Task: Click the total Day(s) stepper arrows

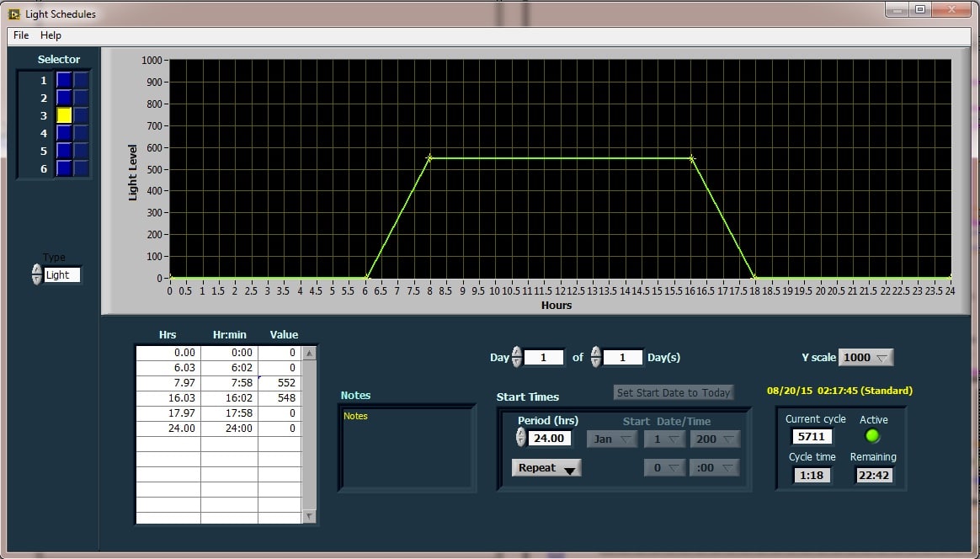Action: click(596, 357)
